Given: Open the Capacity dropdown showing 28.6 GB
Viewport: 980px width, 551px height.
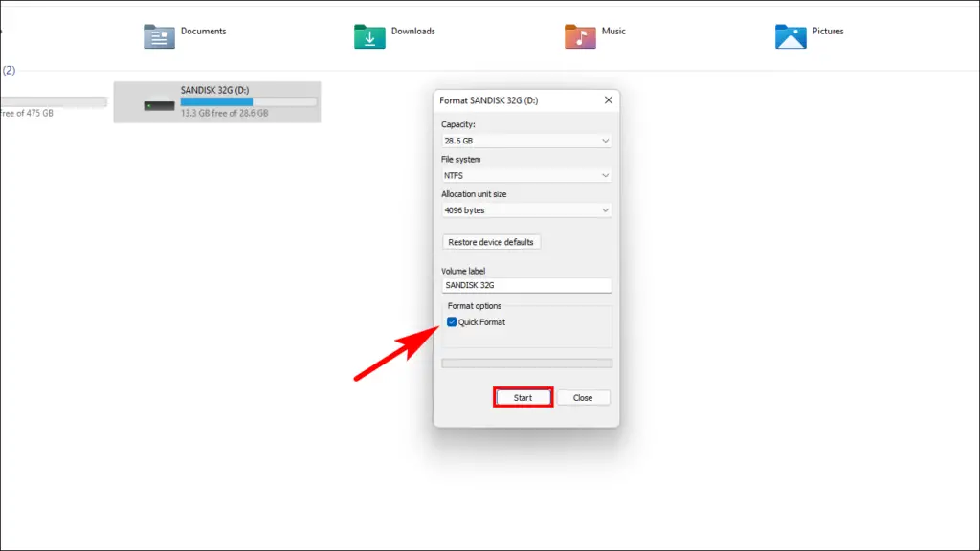Looking at the screenshot, I should [526, 141].
